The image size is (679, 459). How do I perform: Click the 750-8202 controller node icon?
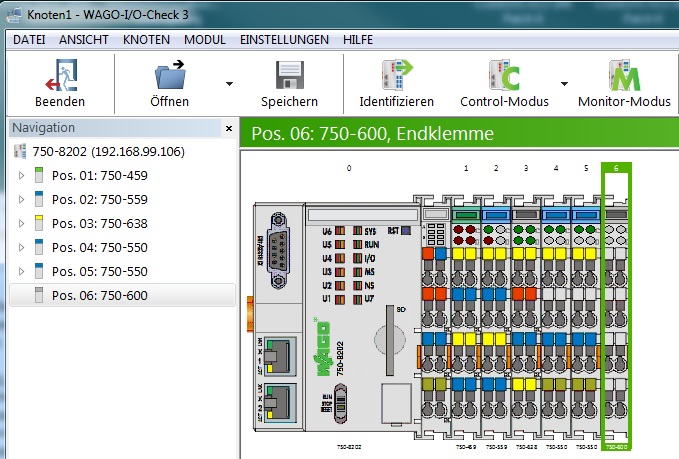pos(20,152)
